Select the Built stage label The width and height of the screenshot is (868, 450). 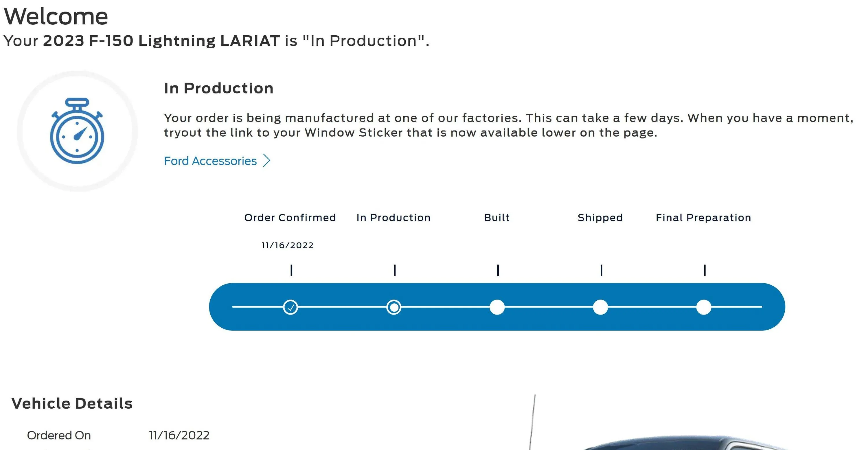tap(497, 218)
